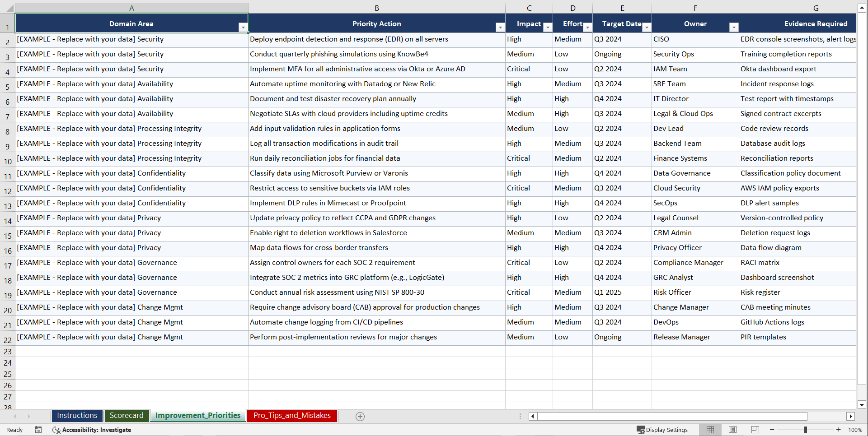Open the Target Date filter dropdown
The image size is (868, 436).
[x=647, y=28]
